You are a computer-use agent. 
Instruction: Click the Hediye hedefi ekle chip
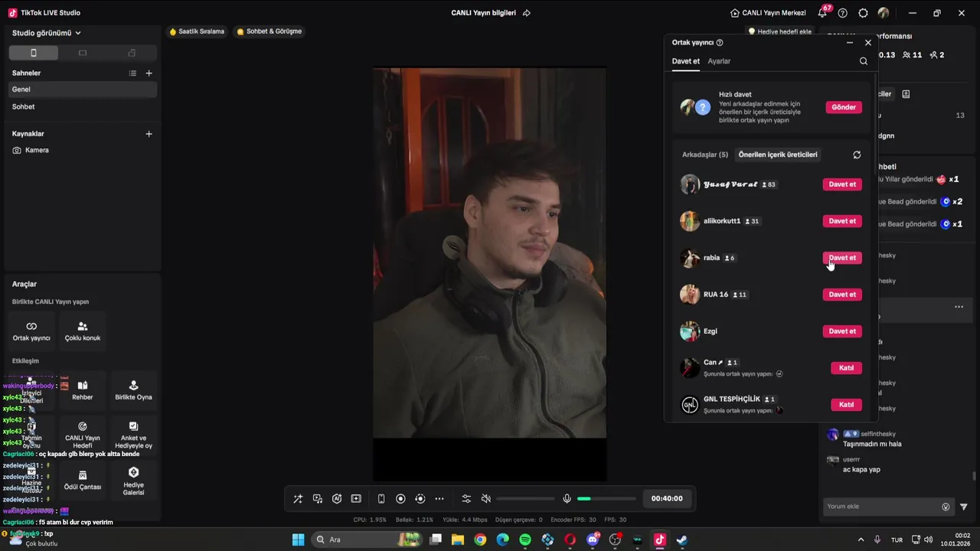click(779, 31)
